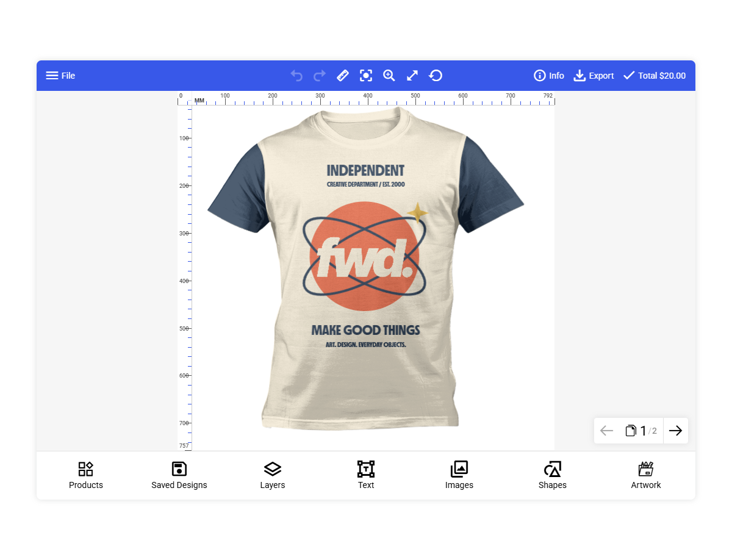Click the Export button

594,76
